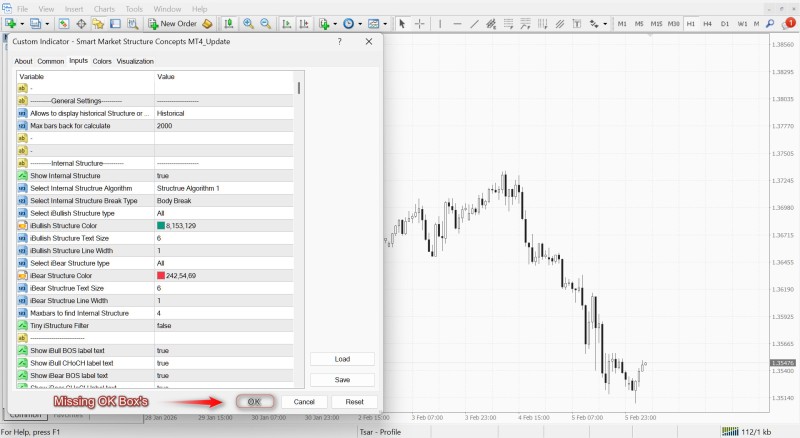This screenshot has width=800, height=438.
Task: Select the text label tool
Action: point(577,23)
